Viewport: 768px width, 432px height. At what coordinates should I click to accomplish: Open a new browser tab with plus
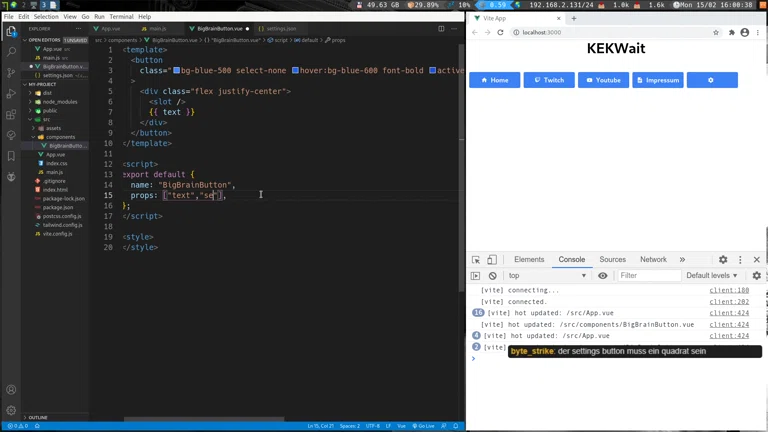574,19
